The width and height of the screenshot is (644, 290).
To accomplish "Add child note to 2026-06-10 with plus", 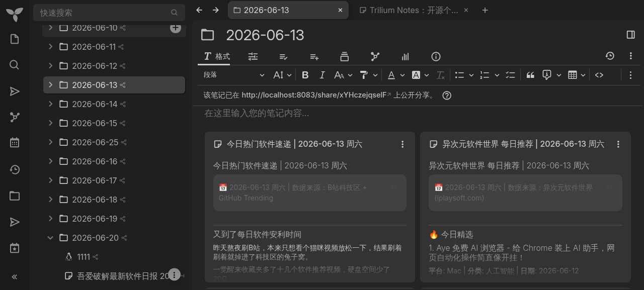I will (x=175, y=28).
